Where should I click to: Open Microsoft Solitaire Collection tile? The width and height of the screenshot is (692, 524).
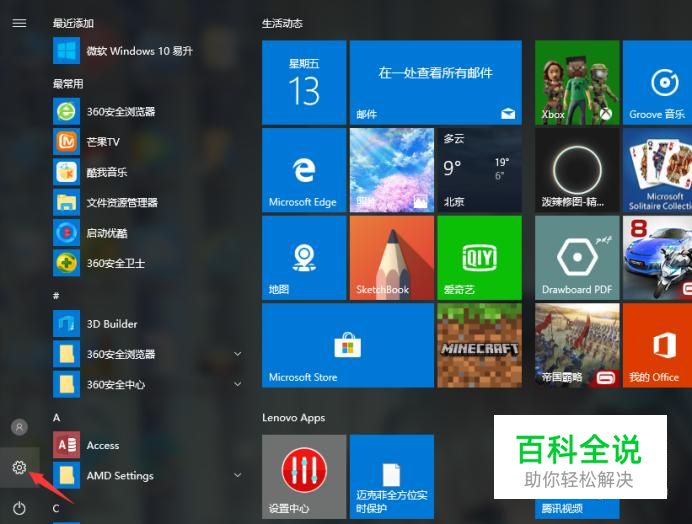(x=657, y=170)
